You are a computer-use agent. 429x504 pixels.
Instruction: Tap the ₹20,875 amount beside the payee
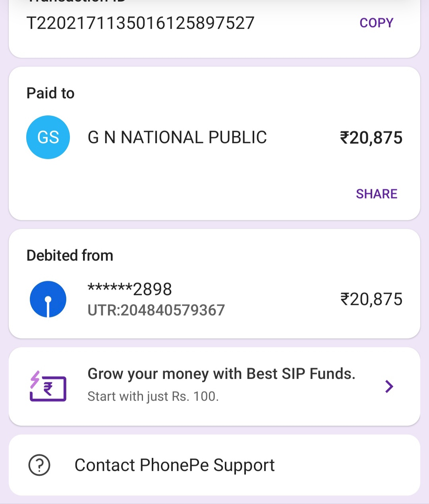371,138
